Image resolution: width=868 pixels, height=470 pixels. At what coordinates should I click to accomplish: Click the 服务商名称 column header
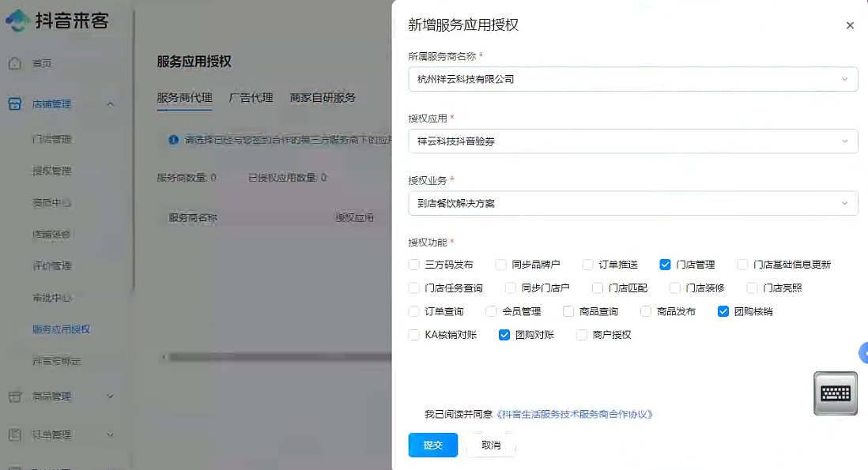tap(193, 218)
